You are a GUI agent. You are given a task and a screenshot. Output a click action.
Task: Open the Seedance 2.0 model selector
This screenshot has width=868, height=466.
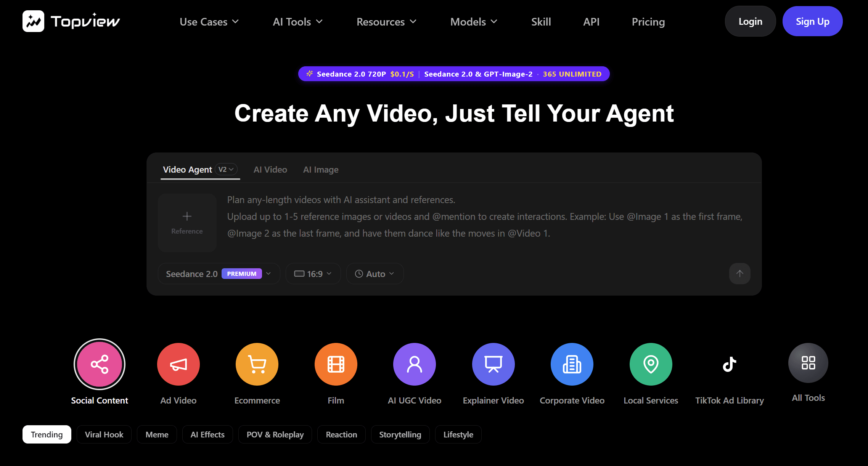tap(219, 274)
